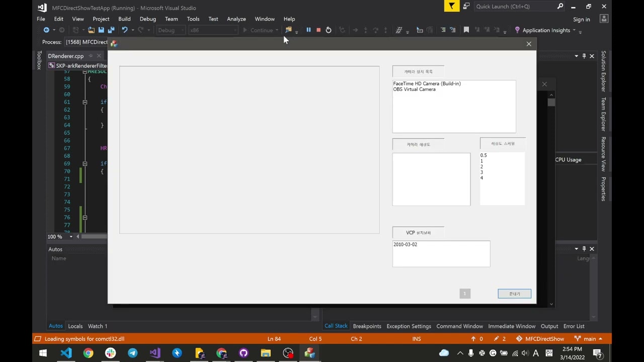Image resolution: width=644 pixels, height=362 pixels.
Task: Collapse code region at line 61
Action: [85, 102]
